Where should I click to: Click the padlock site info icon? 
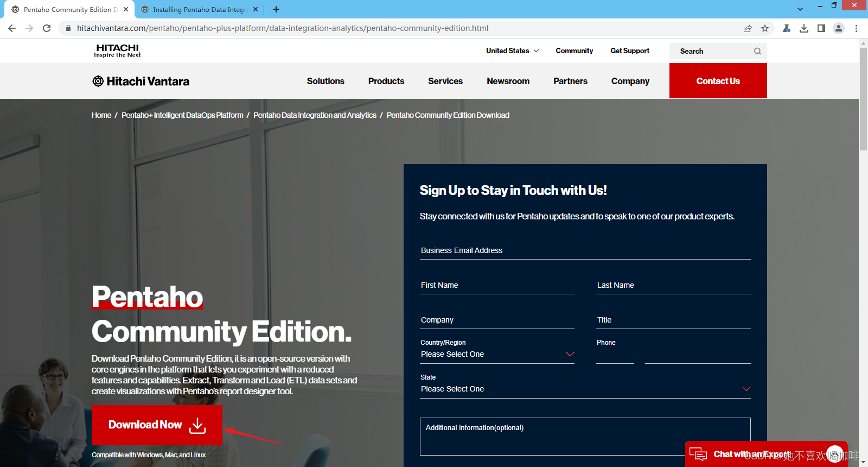(x=68, y=28)
